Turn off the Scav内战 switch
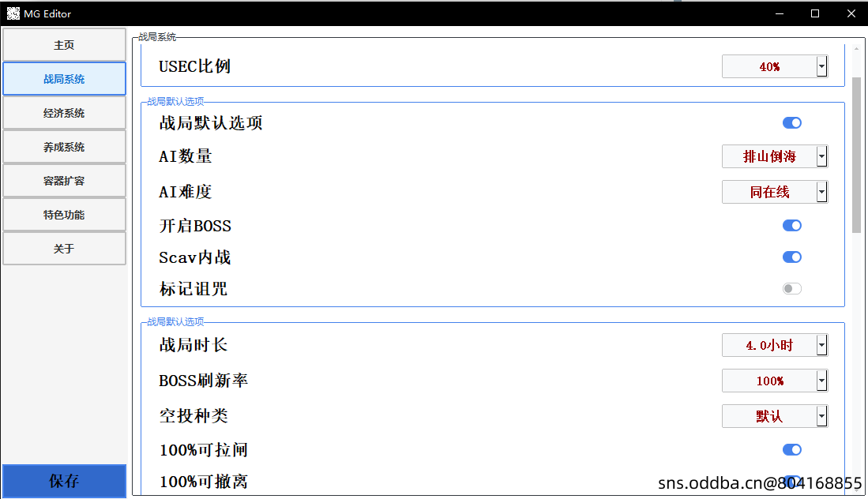Image resolution: width=868 pixels, height=499 pixels. 792,257
